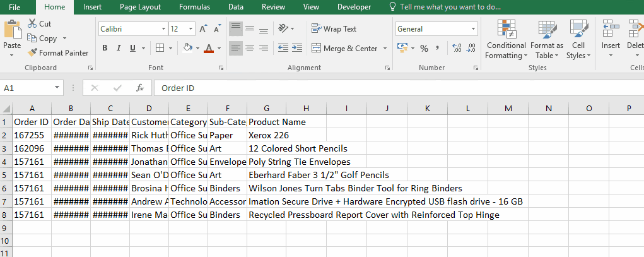Screen dimensions: 644x257
Task: Decrease decimal places
Action: 472,48
